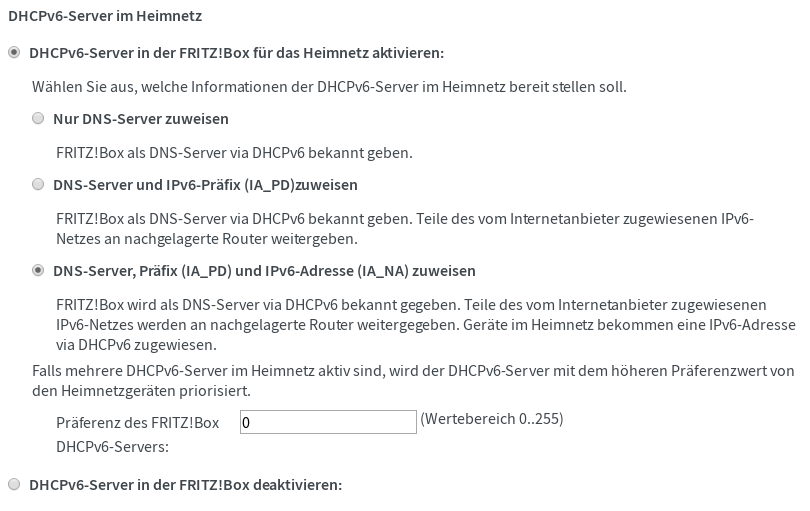Choose 'DNS-Server und IPv6-Präfix (IA_PD)' radio option
Image resolution: width=810 pixels, height=511 pixels.
pos(38,185)
